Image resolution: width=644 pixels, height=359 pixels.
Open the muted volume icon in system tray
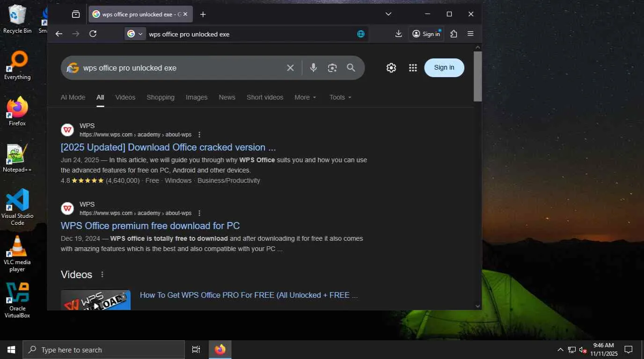coord(583,350)
